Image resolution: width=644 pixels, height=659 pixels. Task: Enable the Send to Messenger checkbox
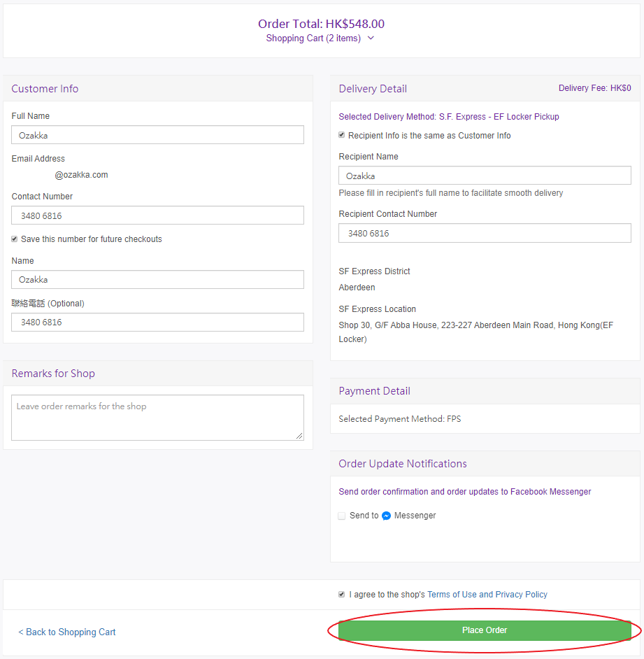[x=342, y=516]
